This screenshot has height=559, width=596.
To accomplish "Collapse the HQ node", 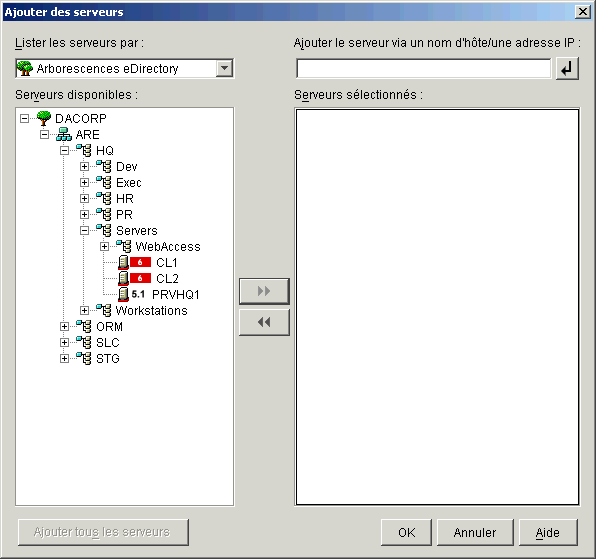I will 65,150.
